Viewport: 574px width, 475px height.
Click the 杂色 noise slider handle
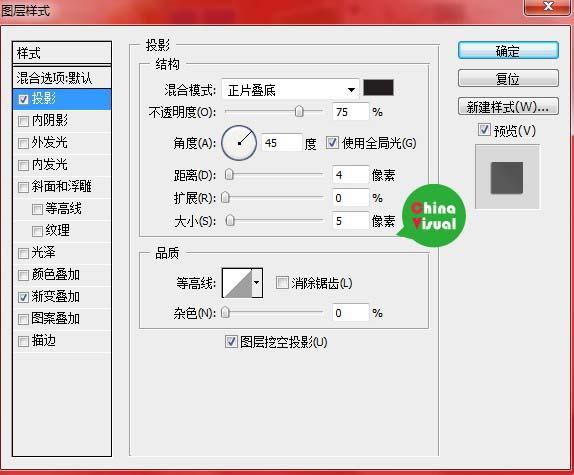(226, 313)
